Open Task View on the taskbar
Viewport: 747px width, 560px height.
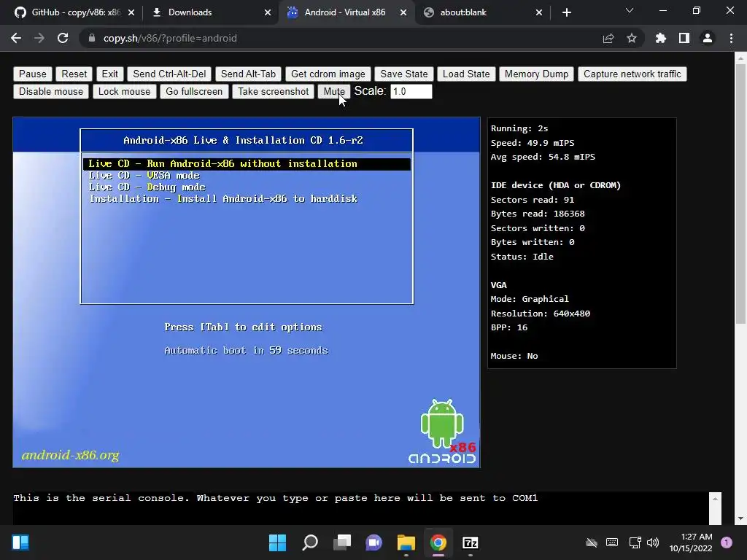click(342, 542)
